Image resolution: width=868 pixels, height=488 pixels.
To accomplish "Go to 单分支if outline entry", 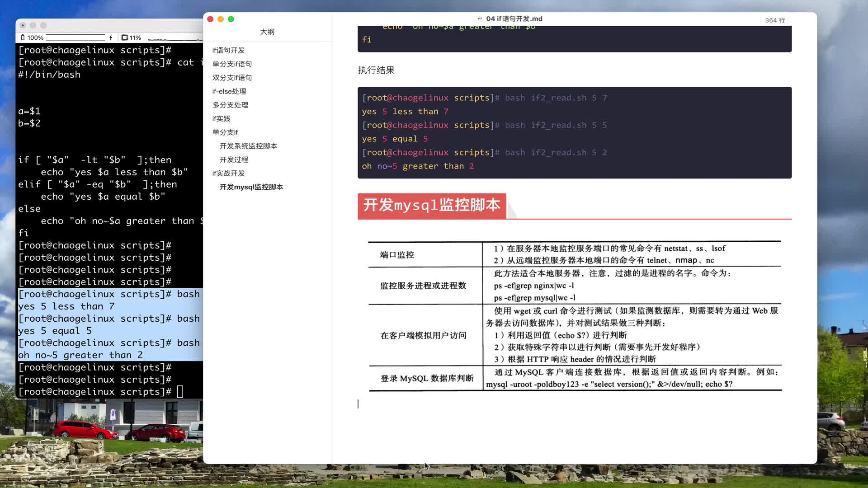I will [225, 132].
